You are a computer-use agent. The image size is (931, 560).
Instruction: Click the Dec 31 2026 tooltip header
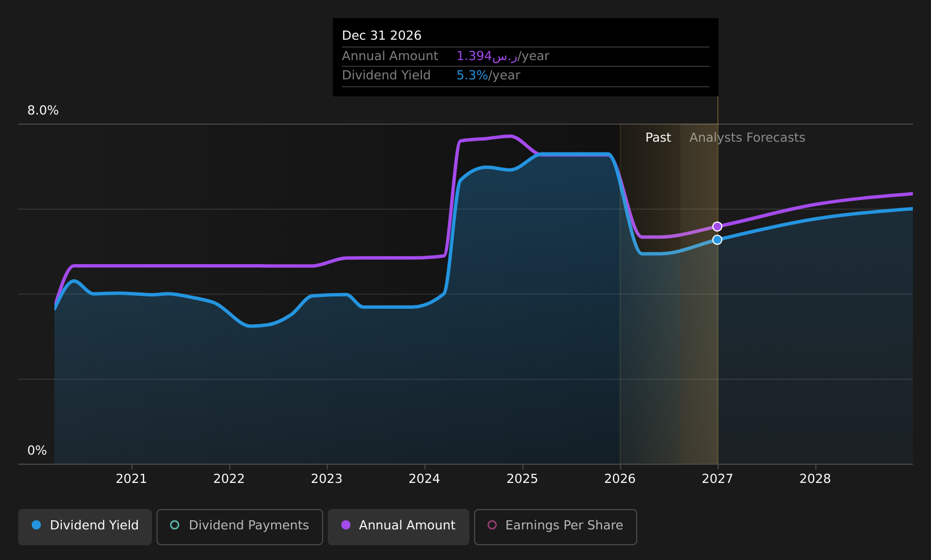382,36
